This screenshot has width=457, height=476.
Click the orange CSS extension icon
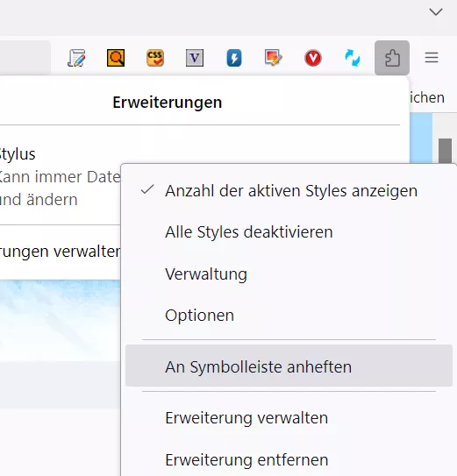[155, 58]
